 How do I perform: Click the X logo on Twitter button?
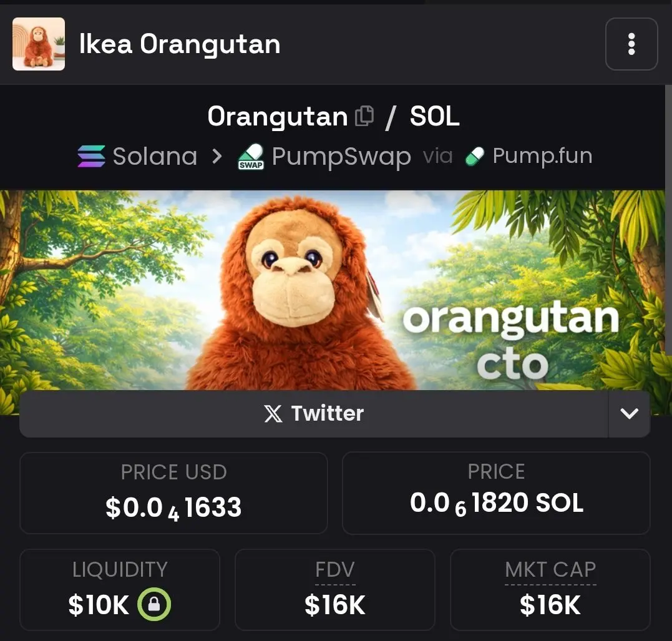273,414
